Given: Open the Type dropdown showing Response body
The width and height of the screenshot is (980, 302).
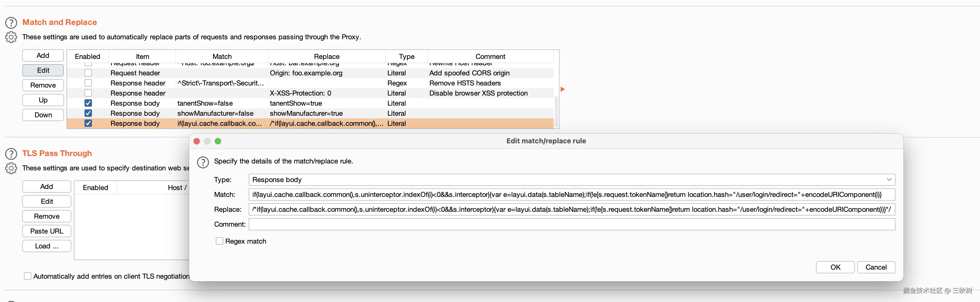Looking at the screenshot, I should 571,180.
